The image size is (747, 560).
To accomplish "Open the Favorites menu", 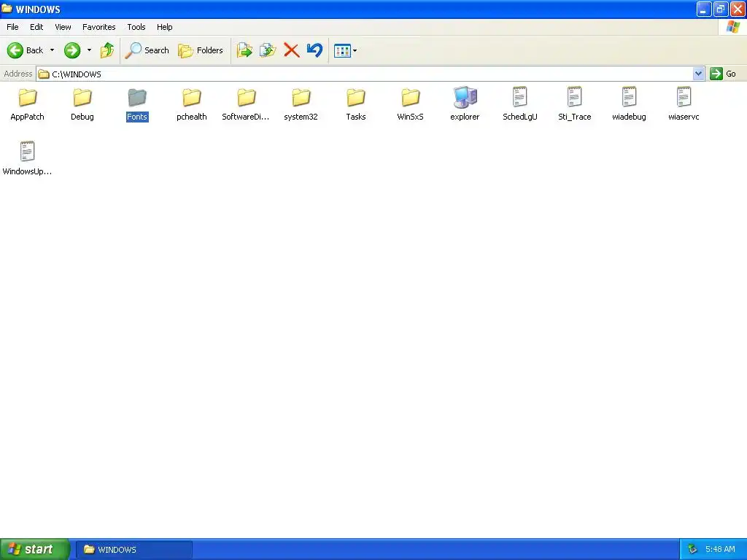I will (98, 27).
